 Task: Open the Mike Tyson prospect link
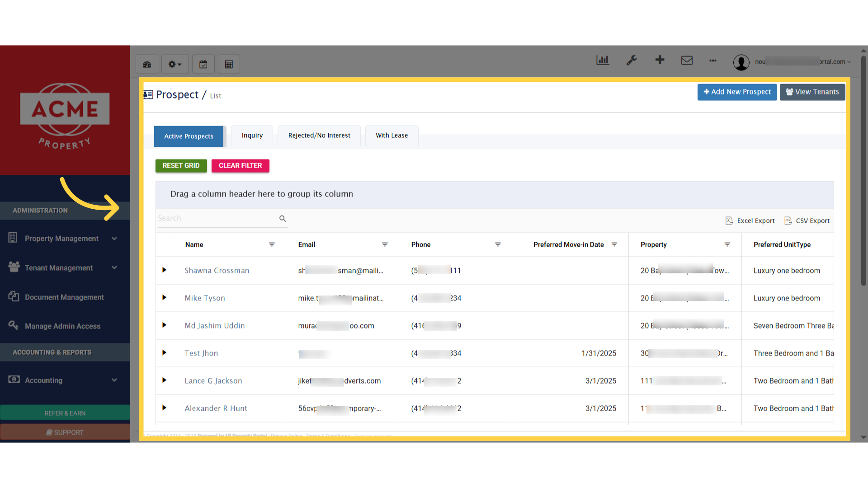(x=205, y=298)
